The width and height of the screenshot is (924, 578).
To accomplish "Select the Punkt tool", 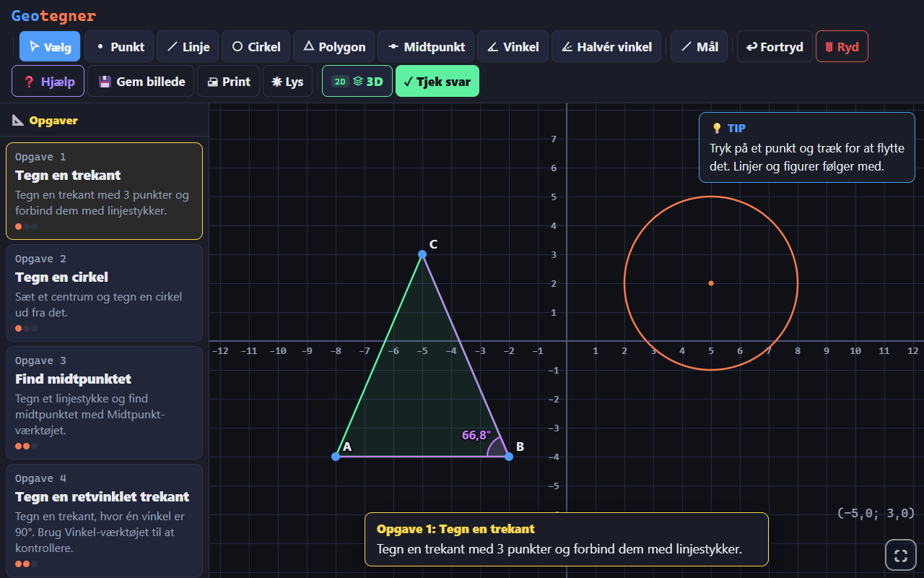I will click(x=119, y=46).
